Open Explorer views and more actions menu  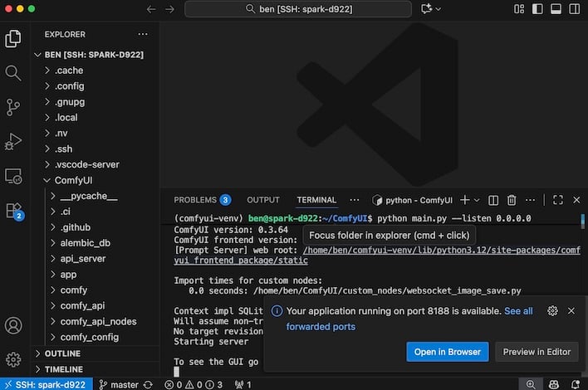pyautogui.click(x=143, y=34)
